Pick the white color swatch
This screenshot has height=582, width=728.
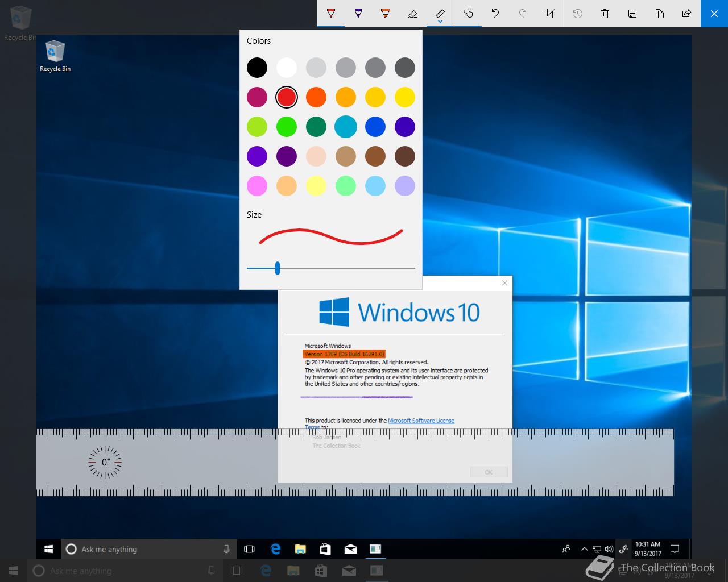click(x=287, y=68)
